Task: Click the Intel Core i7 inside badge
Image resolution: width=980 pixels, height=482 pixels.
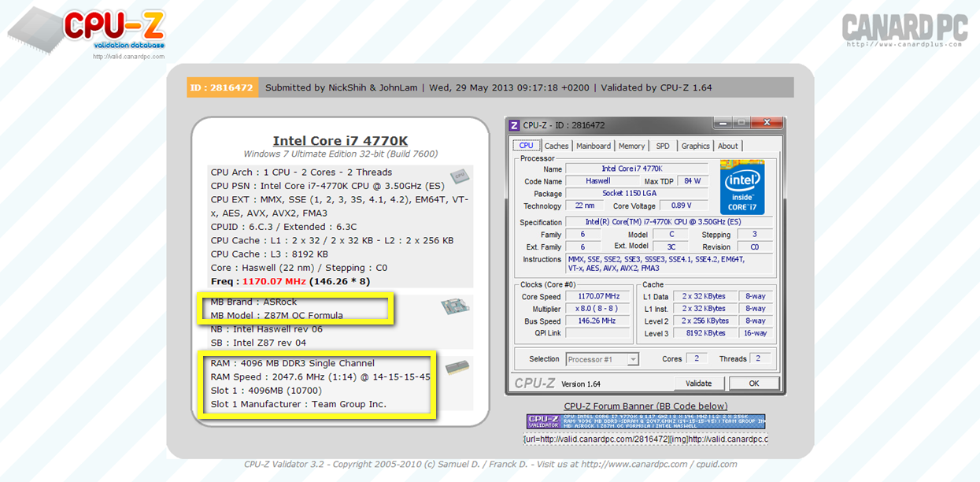Action: tap(741, 187)
